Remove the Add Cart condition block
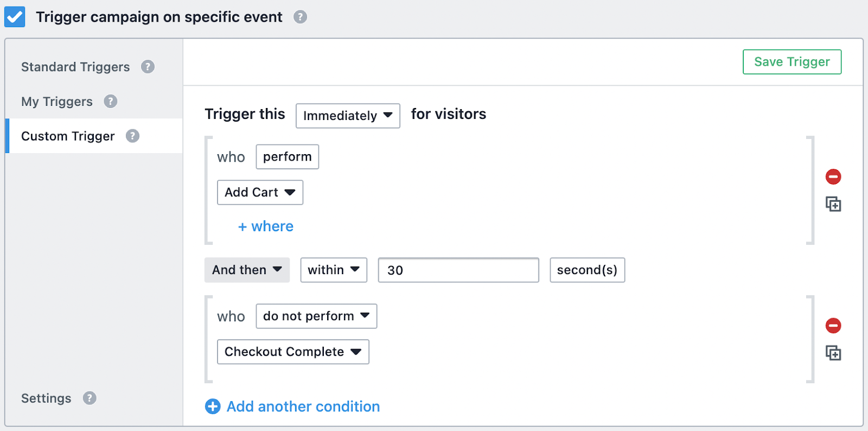Viewport: 868px width, 431px height. pyautogui.click(x=833, y=176)
